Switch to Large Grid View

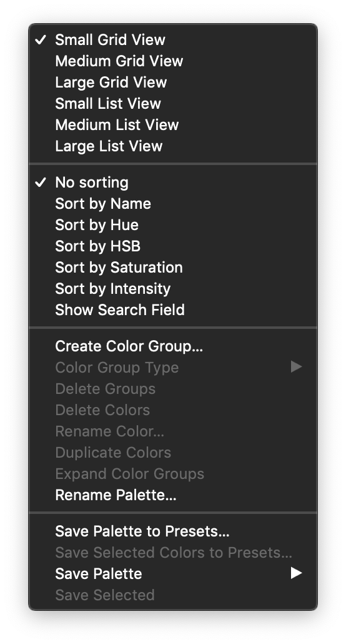click(173, 82)
